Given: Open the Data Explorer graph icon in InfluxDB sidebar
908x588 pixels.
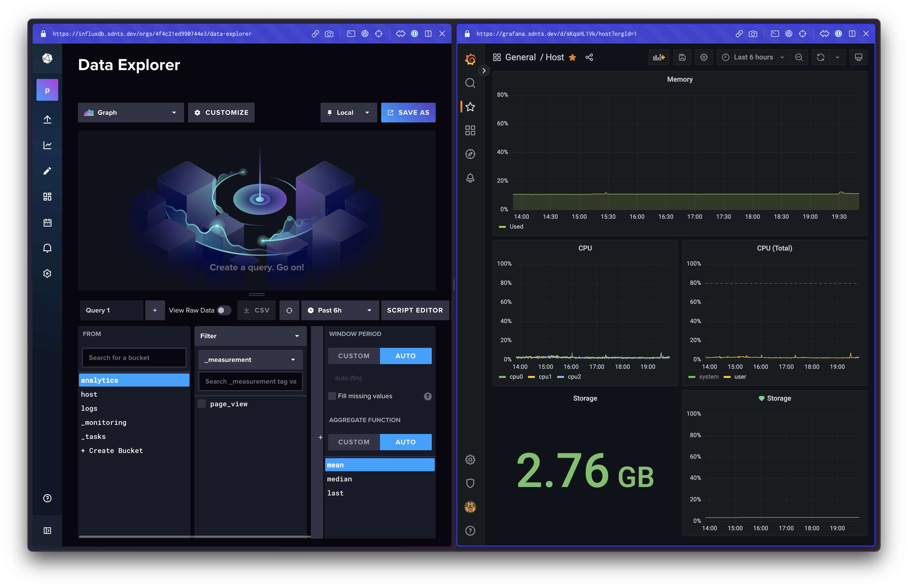Looking at the screenshot, I should [x=47, y=145].
